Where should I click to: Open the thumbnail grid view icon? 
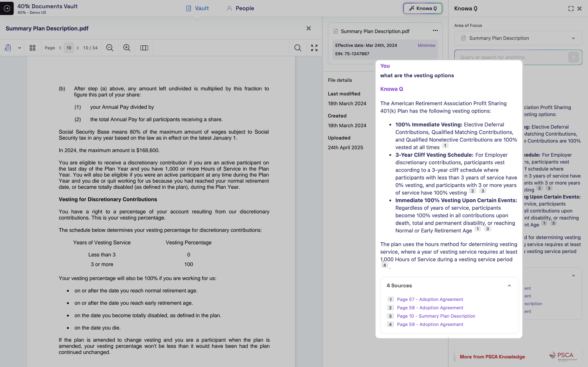pyautogui.click(x=33, y=48)
